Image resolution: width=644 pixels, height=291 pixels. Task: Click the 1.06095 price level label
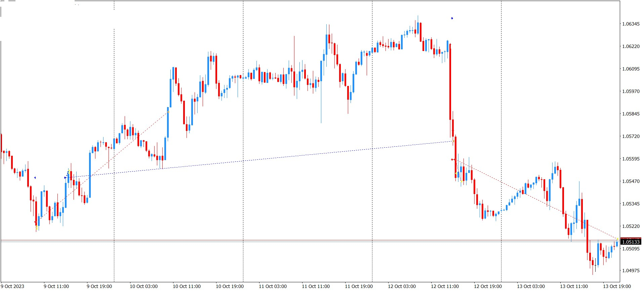tap(631, 69)
